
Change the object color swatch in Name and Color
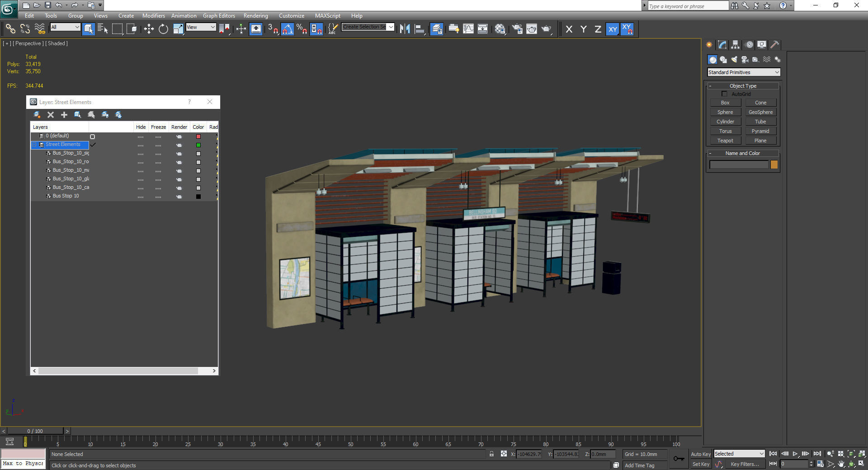[x=774, y=164]
